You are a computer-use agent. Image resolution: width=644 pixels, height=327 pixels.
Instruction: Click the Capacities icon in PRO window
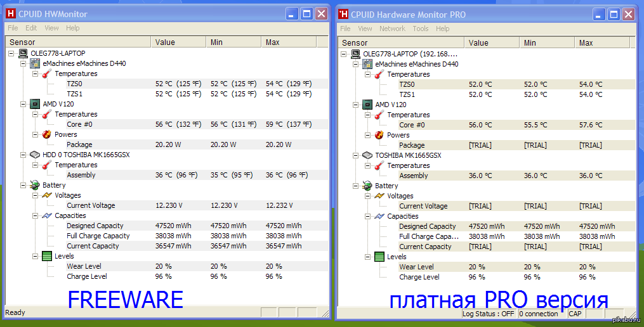tap(379, 216)
